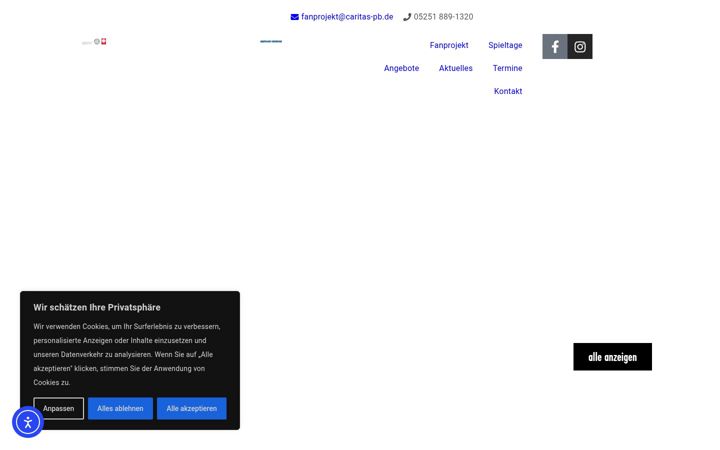
Task: Go to the Angebote menu item
Action: [x=401, y=68]
